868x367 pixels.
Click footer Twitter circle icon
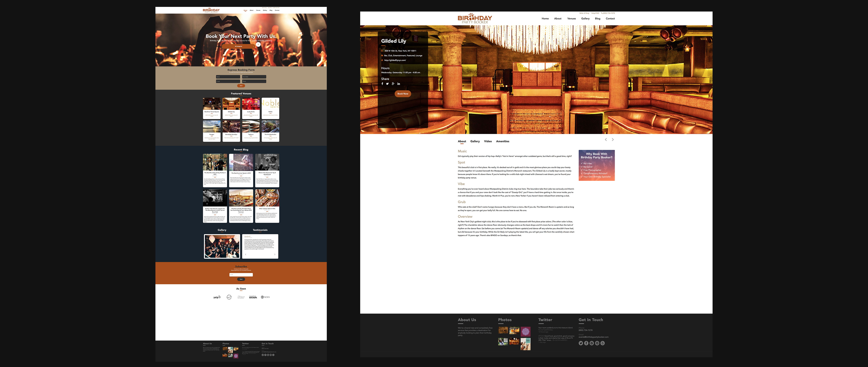(x=581, y=343)
